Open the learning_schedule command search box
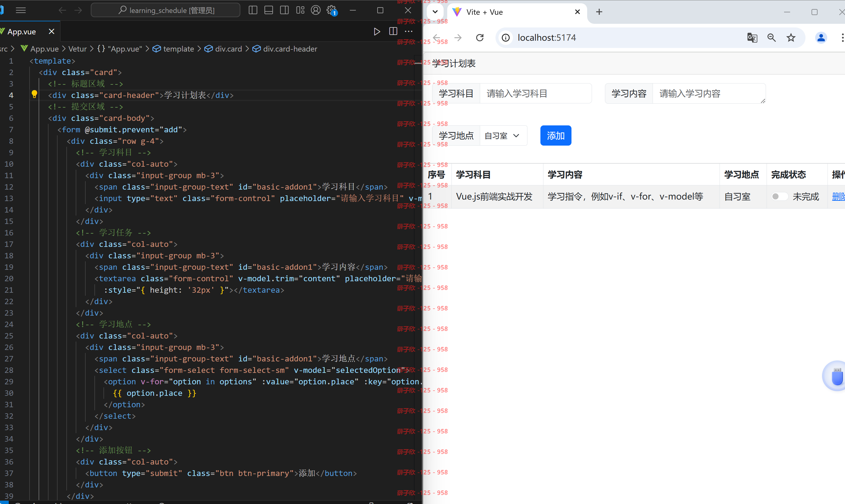845x504 pixels. click(166, 10)
